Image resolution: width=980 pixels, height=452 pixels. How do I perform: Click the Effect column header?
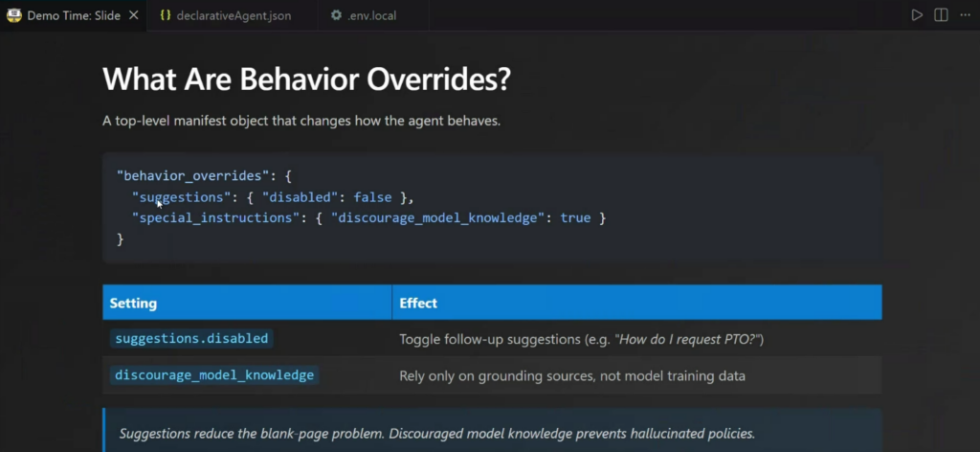pos(636,304)
